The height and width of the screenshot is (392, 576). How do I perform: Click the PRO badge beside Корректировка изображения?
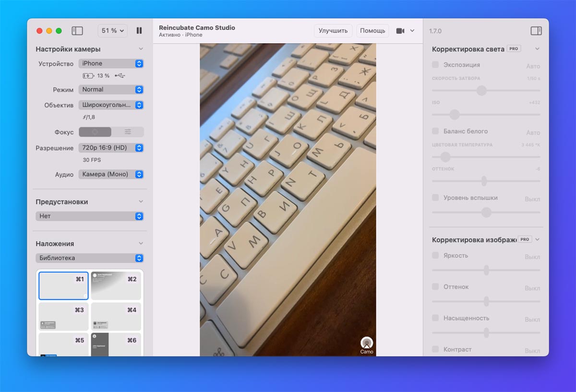(525, 239)
